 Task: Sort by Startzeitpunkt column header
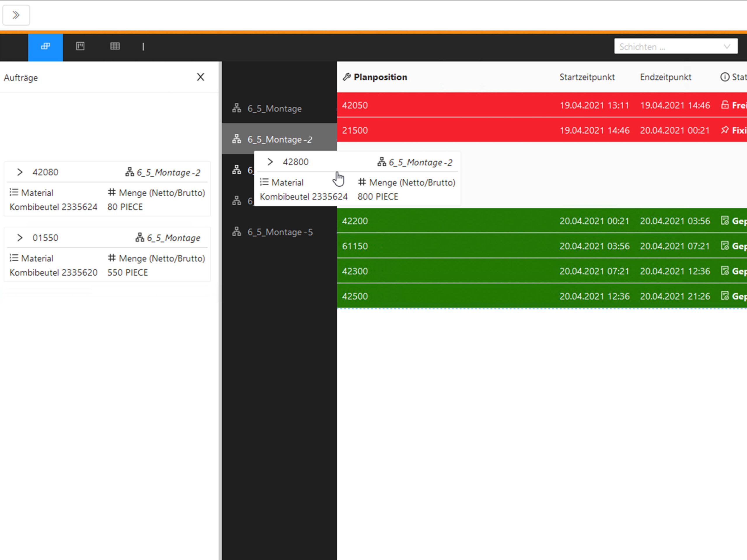tap(587, 77)
